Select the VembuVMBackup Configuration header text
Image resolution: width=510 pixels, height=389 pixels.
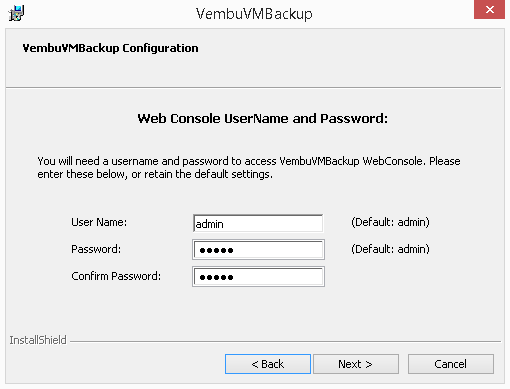click(110, 48)
